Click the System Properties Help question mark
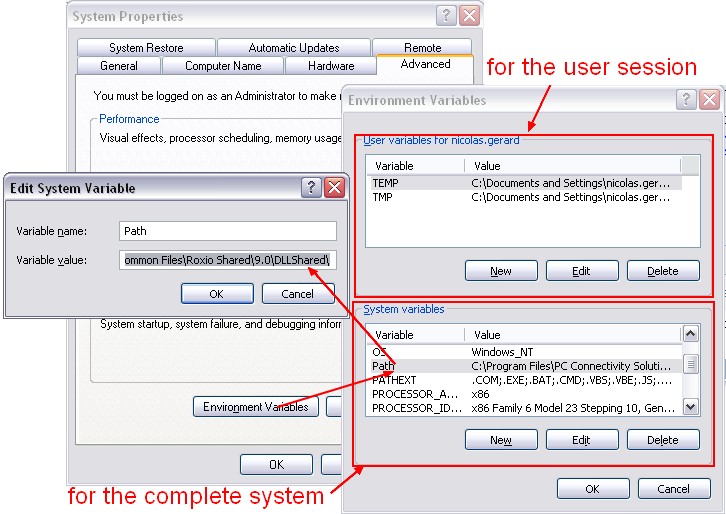Viewport: 726px width, 514px height. click(x=447, y=16)
